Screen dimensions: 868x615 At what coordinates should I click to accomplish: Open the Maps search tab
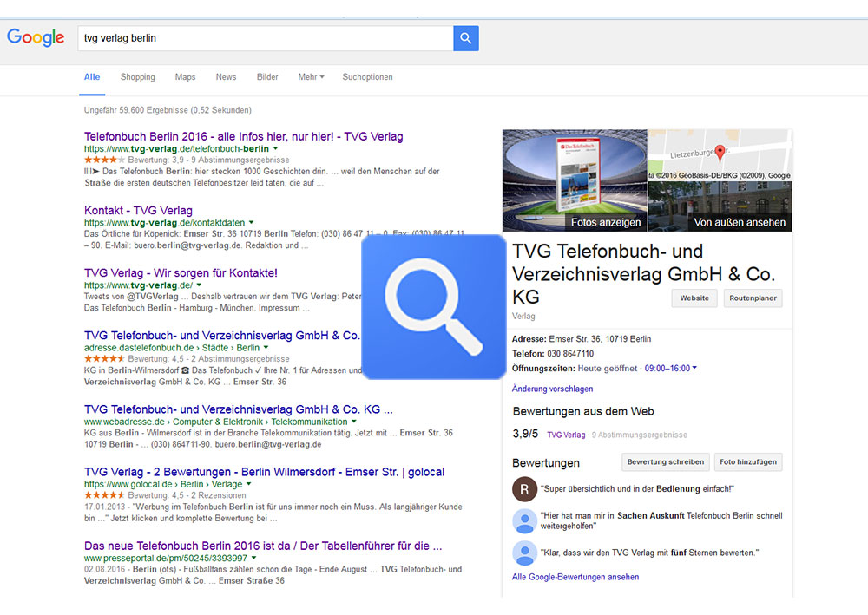(185, 77)
